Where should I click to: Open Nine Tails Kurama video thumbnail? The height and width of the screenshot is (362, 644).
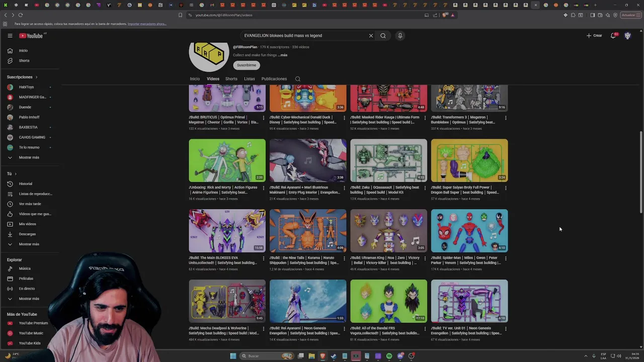308,231
